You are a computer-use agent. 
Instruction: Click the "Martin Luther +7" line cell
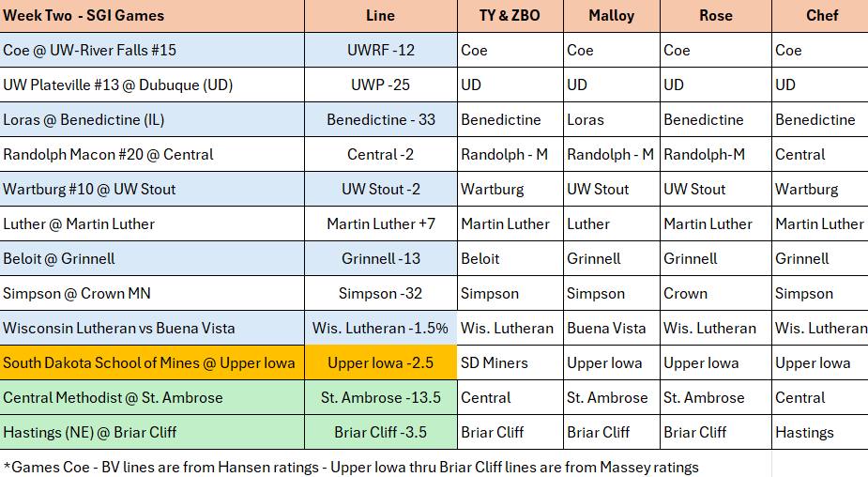click(380, 224)
